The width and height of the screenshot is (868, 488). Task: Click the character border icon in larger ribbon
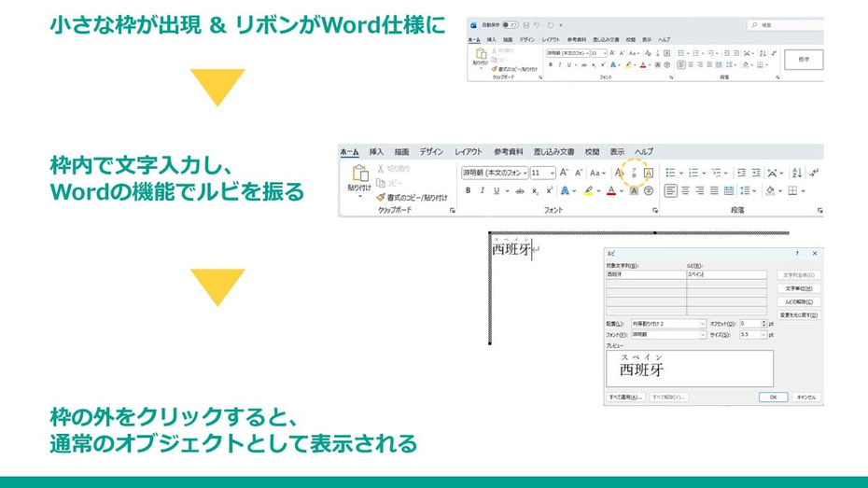coord(649,173)
